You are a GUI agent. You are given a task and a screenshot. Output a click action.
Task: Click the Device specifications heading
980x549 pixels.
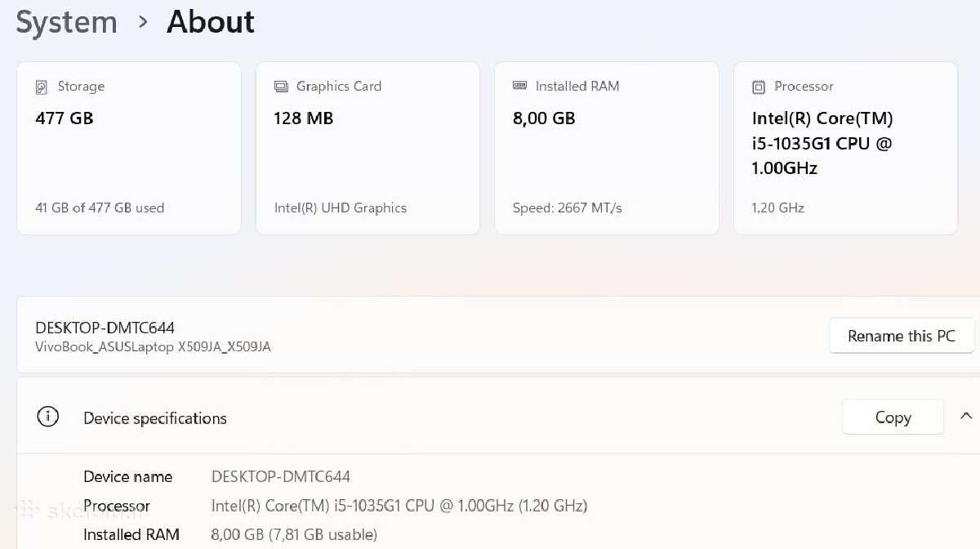[x=155, y=418]
